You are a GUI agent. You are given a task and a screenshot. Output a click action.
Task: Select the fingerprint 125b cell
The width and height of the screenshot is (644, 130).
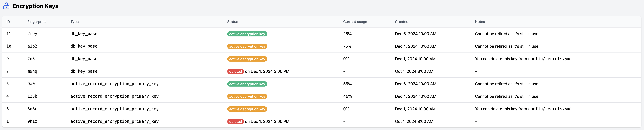[x=32, y=96]
